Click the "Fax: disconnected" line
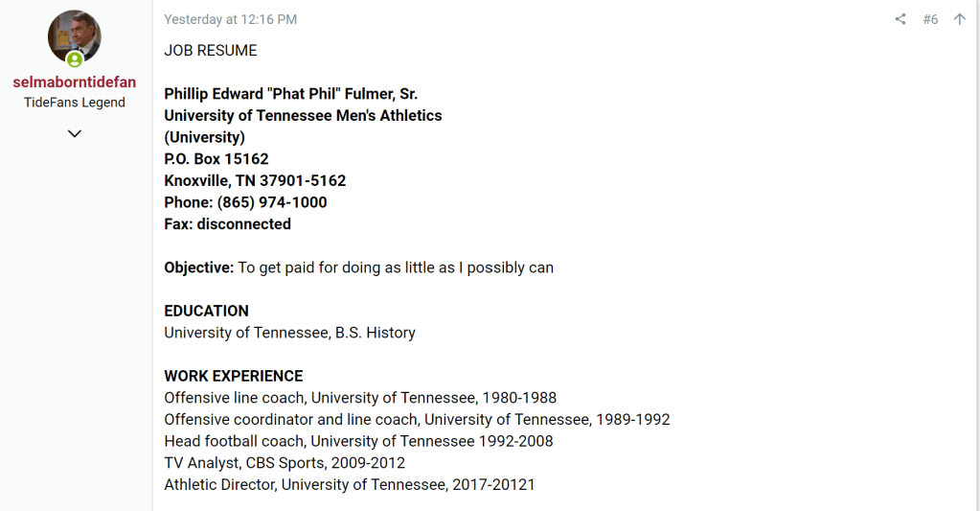Screen dimensions: 980x511 click(227, 224)
